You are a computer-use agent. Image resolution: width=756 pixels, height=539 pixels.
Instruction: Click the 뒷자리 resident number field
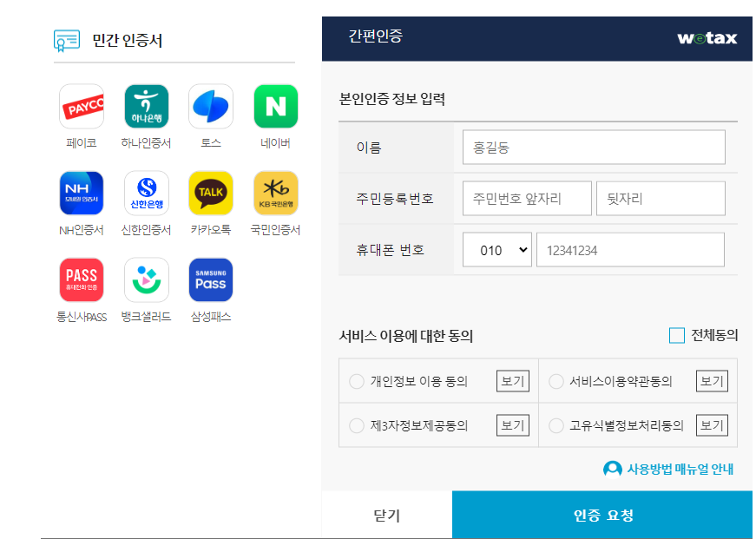coord(661,198)
